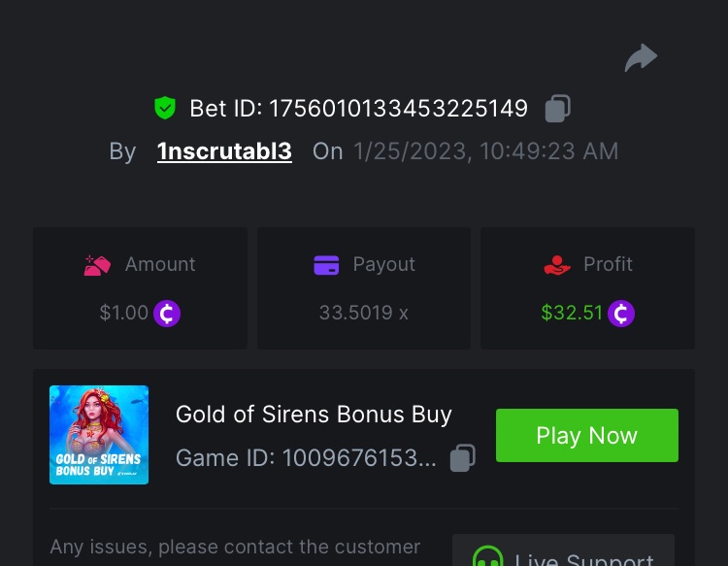Open Live Support chat

[563, 555]
